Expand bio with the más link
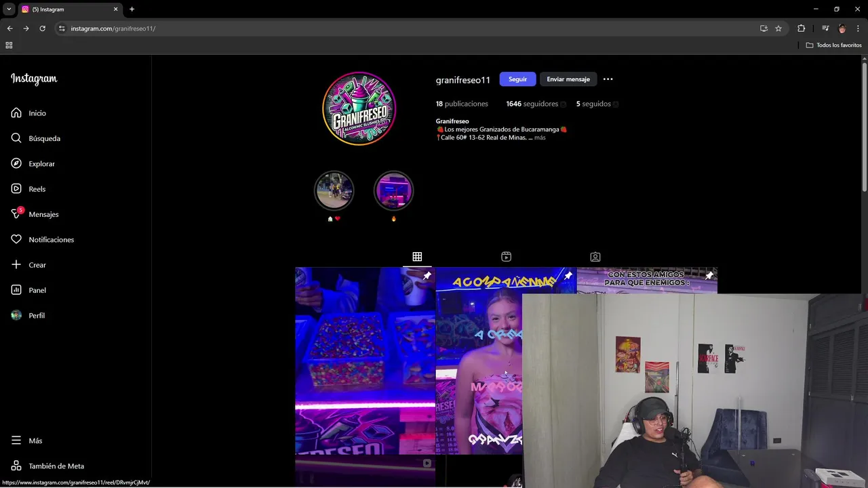868x488 pixels. coord(539,138)
